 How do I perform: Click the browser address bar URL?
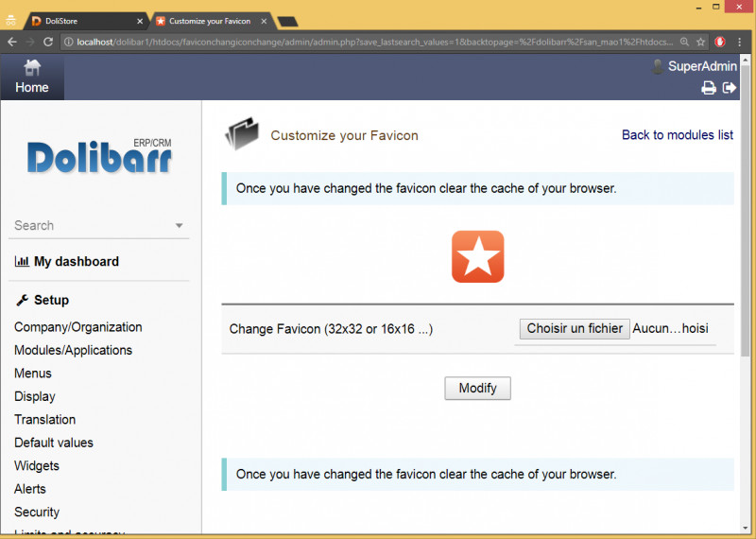pos(374,42)
